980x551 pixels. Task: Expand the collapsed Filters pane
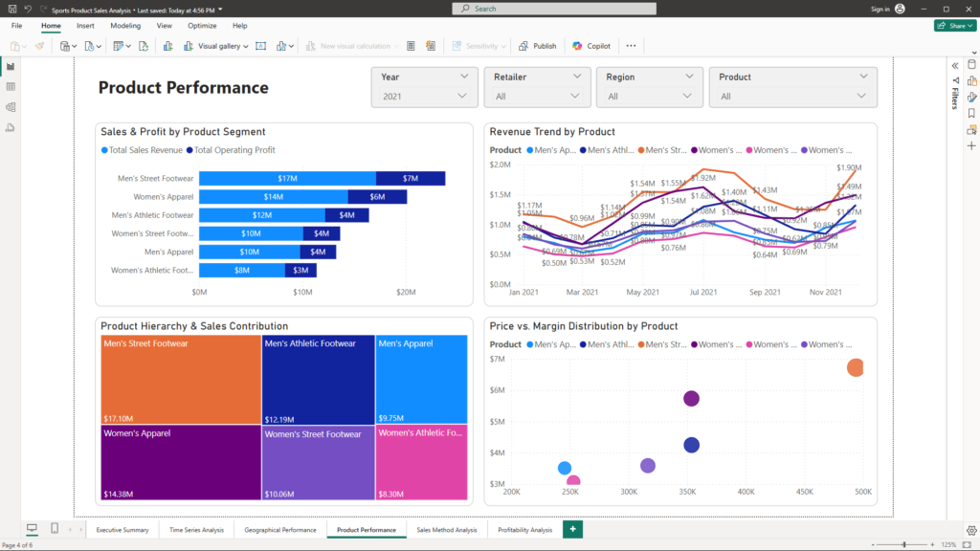click(954, 65)
